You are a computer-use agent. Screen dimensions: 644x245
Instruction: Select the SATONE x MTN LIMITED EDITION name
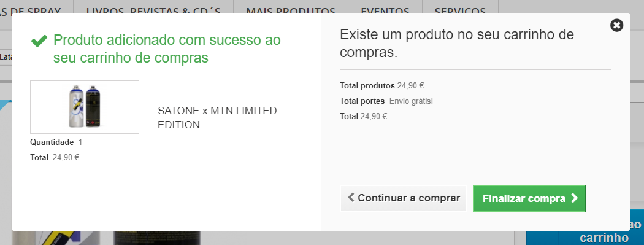pyautogui.click(x=217, y=118)
